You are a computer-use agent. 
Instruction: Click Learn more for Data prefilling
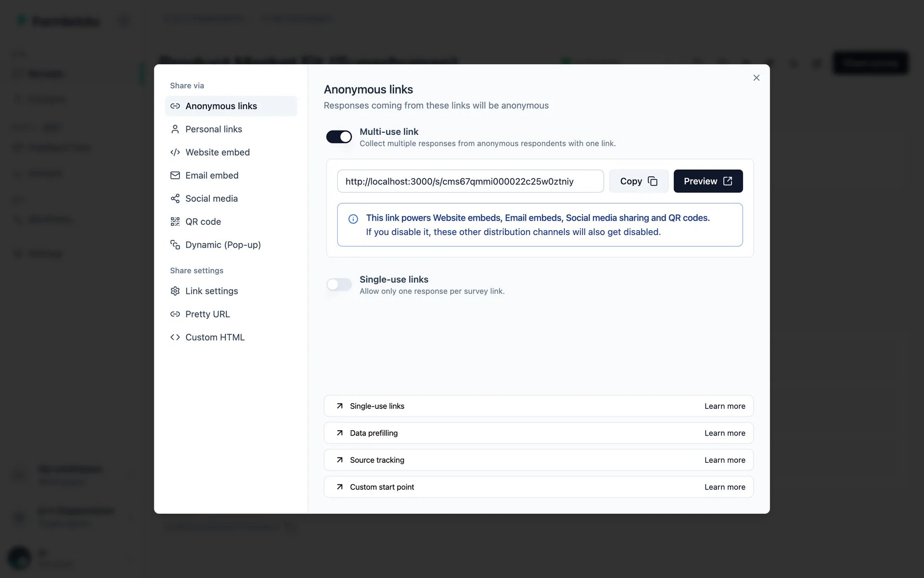[x=725, y=433]
